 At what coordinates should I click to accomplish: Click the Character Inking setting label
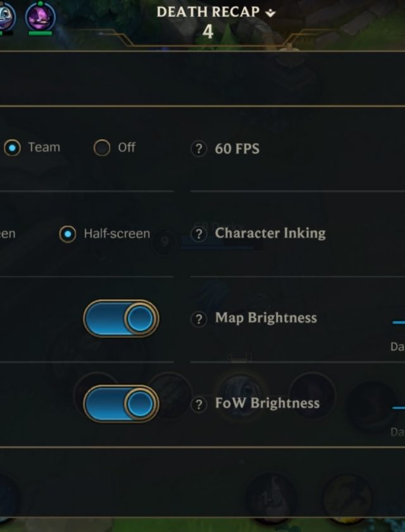pyautogui.click(x=270, y=233)
